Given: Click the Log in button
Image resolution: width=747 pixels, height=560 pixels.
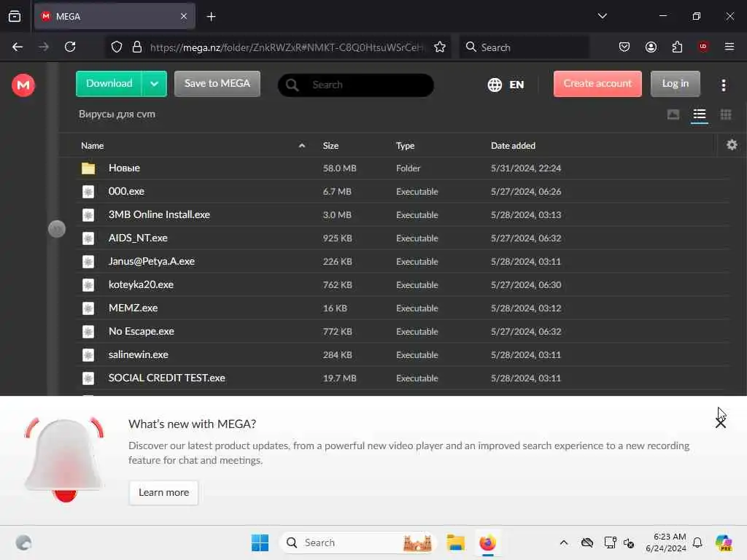Looking at the screenshot, I should [x=675, y=84].
